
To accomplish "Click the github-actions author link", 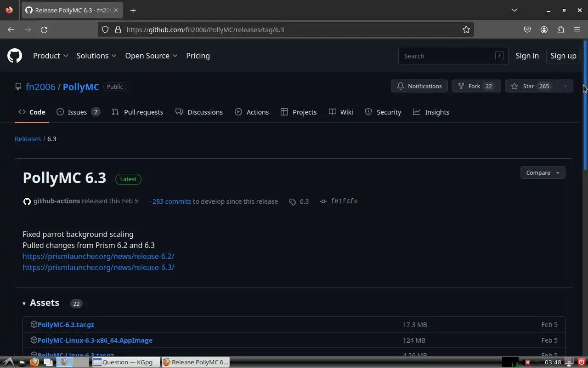I will [x=57, y=201].
